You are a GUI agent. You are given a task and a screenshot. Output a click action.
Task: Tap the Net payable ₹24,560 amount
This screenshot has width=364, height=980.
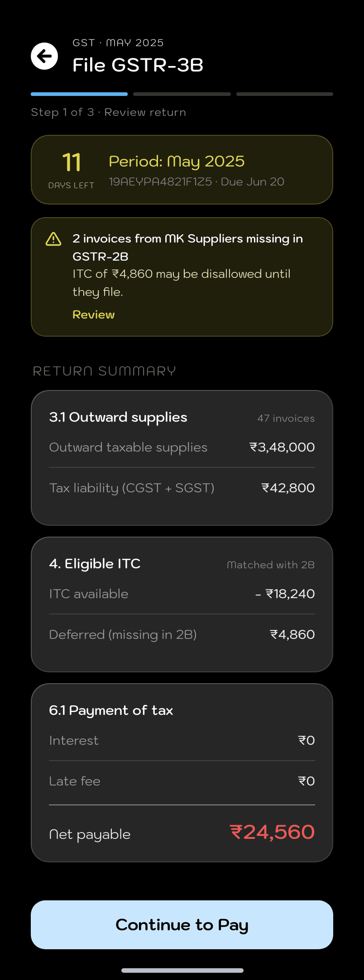tap(273, 832)
